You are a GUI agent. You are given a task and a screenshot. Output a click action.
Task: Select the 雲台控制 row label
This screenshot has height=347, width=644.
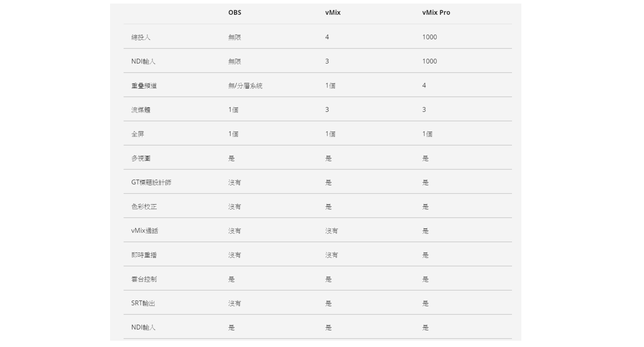[144, 279]
